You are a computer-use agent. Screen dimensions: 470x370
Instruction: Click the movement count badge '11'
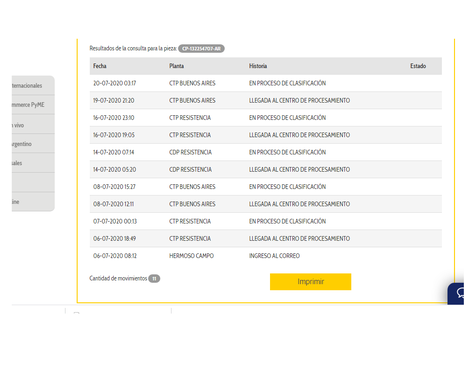coord(154,278)
